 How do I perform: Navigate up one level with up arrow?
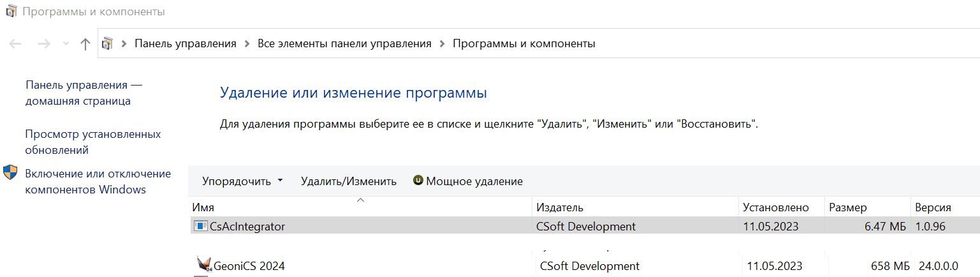85,43
